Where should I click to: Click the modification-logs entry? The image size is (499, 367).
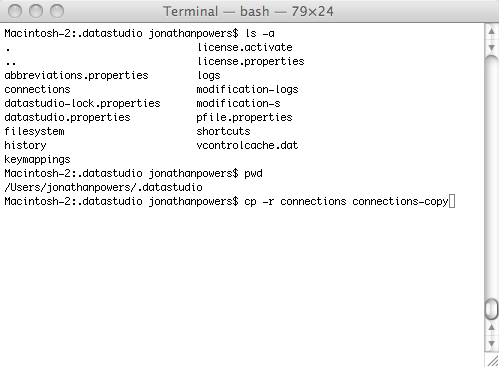click(247, 90)
